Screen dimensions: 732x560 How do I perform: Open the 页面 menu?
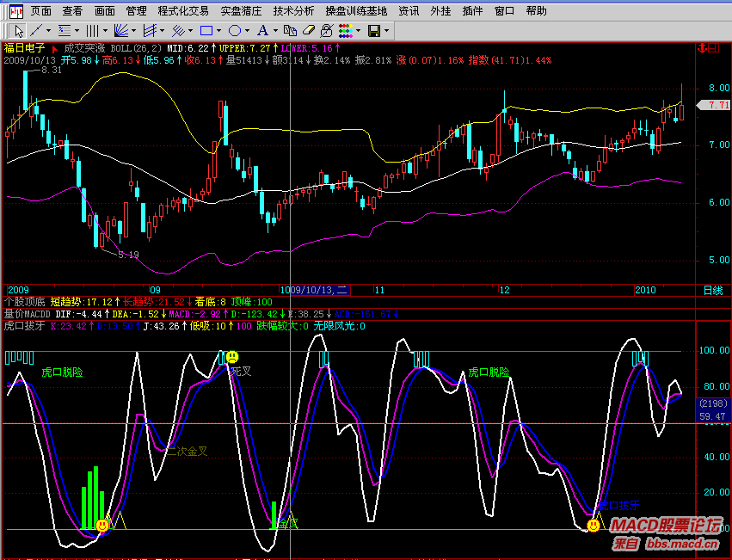[41, 10]
